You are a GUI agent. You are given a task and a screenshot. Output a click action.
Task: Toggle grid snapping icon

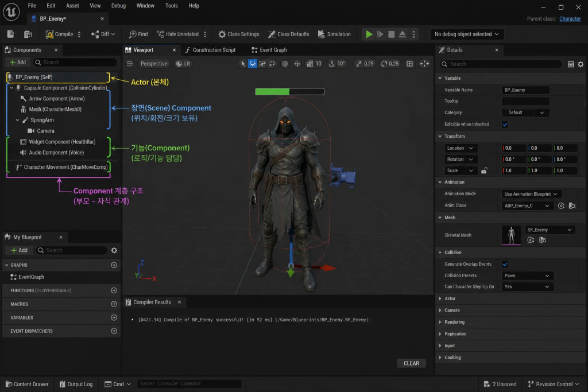coord(310,64)
